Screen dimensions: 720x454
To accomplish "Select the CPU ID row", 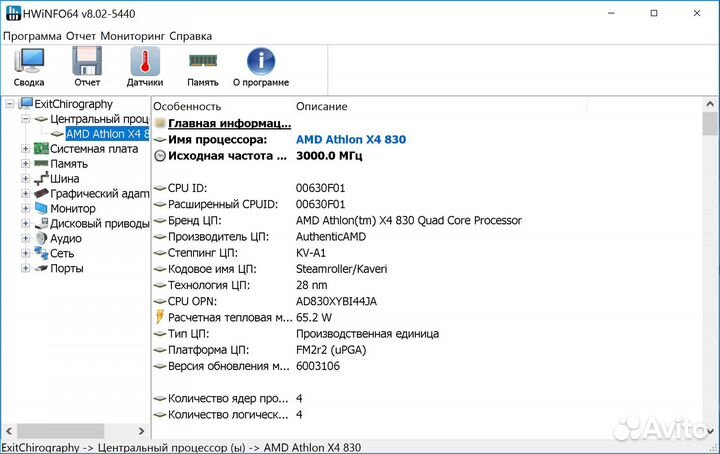I will pos(427,188).
